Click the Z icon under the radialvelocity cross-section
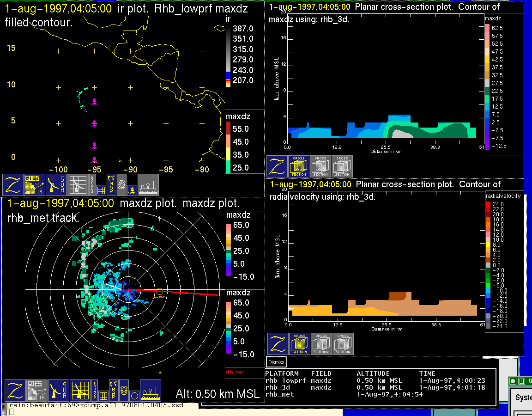 [278, 344]
